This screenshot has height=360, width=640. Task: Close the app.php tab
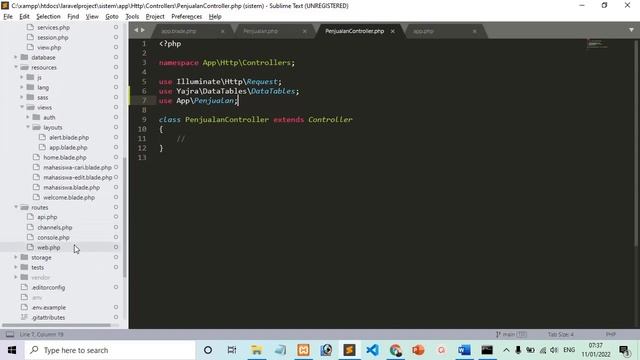pos(474,31)
